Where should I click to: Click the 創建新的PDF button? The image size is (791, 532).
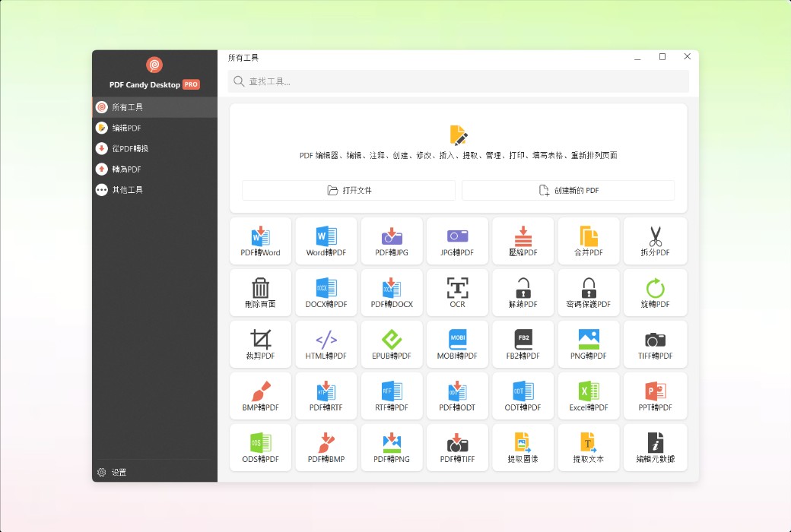(x=567, y=189)
